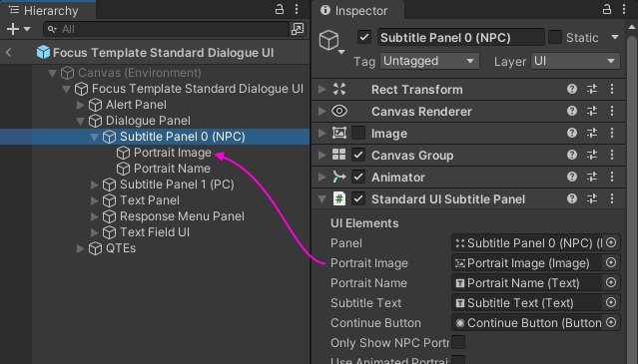This screenshot has width=638, height=364.
Task: Disable Standard UI Subtitle Panel checkbox
Action: pos(358,198)
